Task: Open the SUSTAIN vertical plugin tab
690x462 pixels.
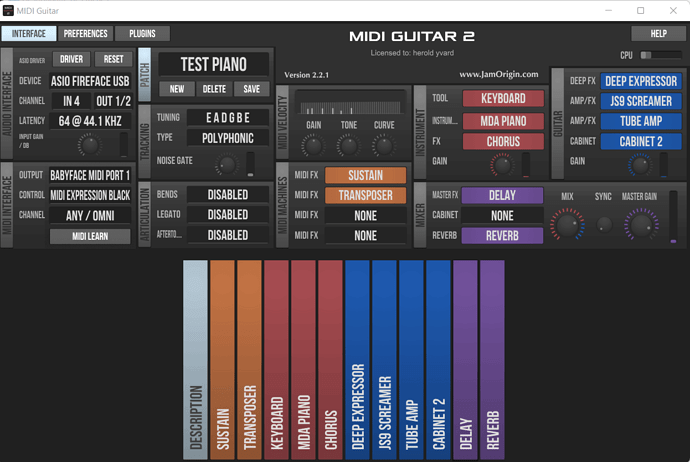Action: point(223,360)
